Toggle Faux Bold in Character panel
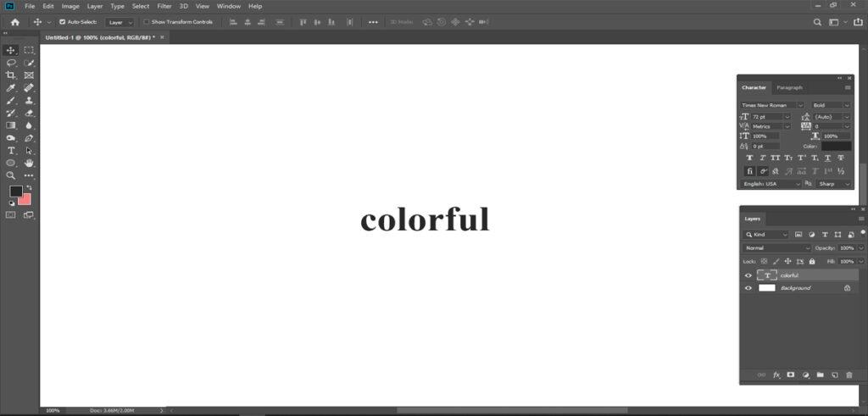This screenshot has width=868, height=416. 749,158
